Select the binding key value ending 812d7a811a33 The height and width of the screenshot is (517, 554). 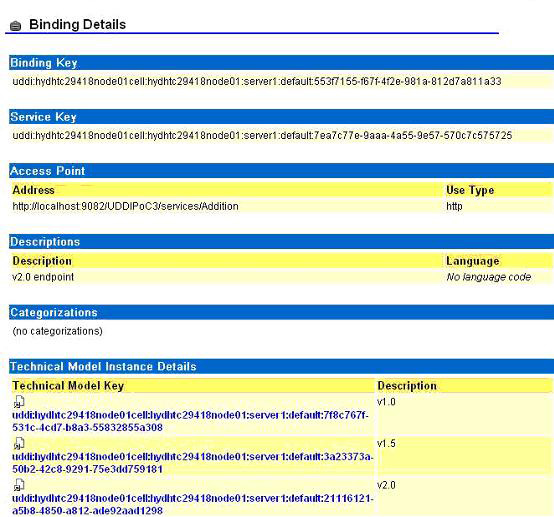click(x=257, y=82)
